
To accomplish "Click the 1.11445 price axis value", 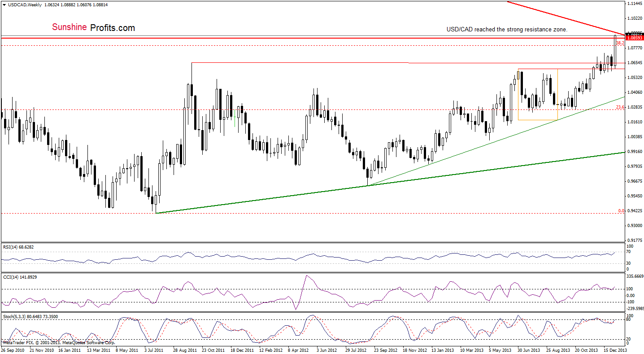I will pos(635,4).
